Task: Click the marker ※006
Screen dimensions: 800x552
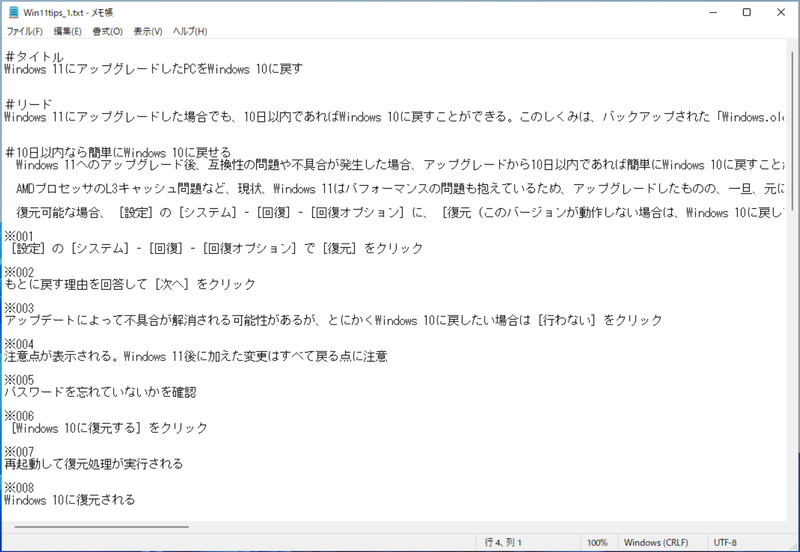Action: coord(19,416)
